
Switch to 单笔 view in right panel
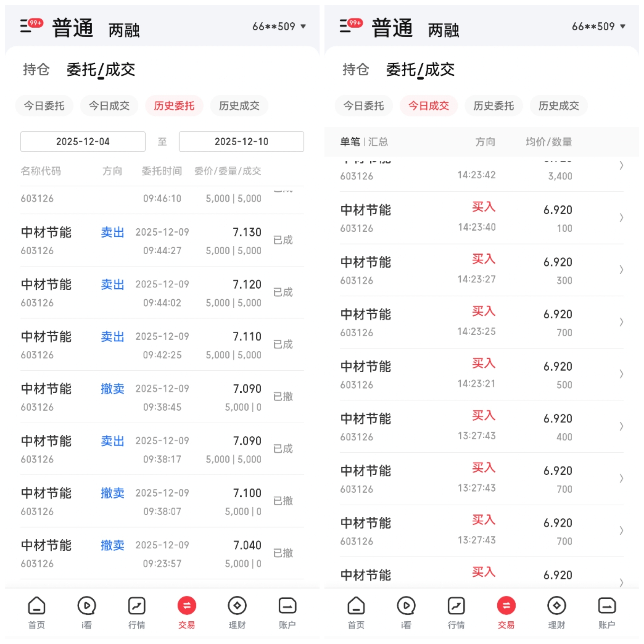350,142
